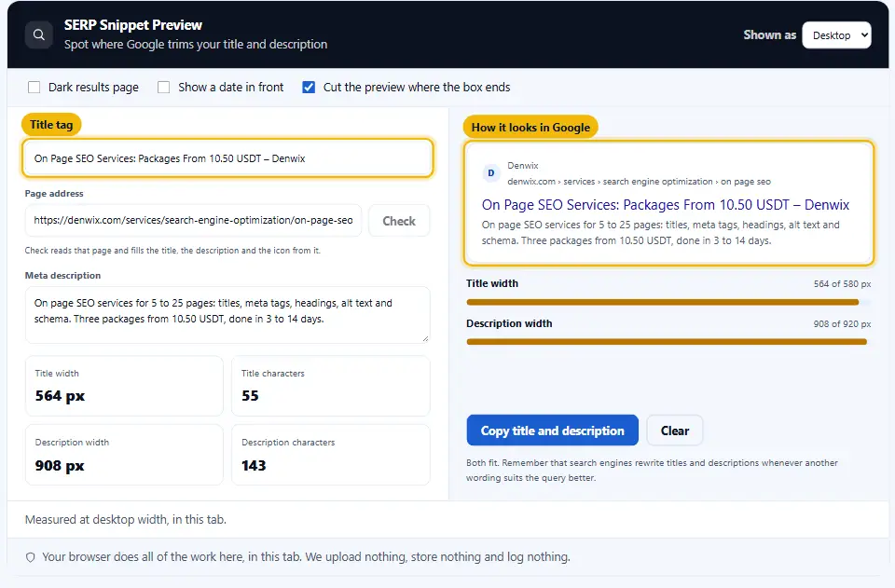895x588 pixels.
Task: Enable the Dark results page checkbox
Action: pyautogui.click(x=34, y=88)
